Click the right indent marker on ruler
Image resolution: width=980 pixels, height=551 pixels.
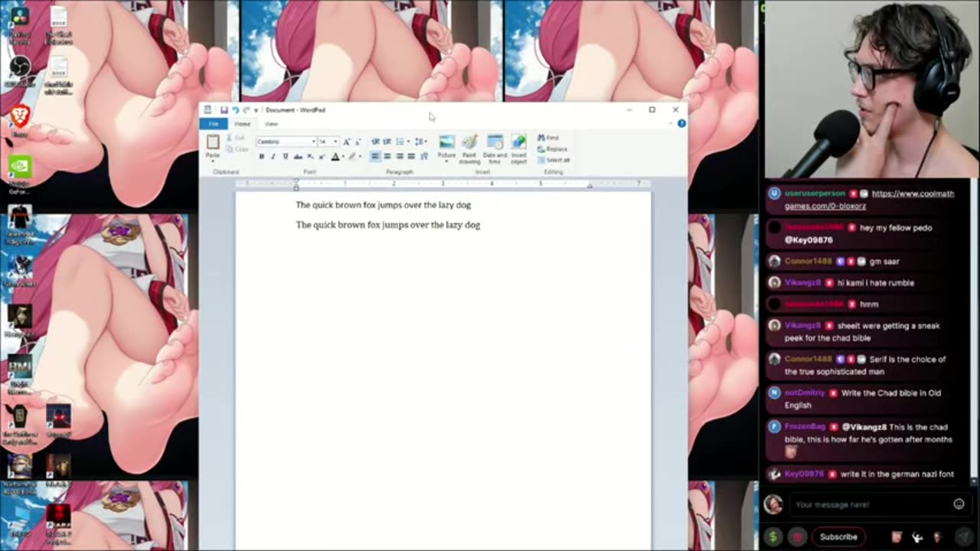click(590, 186)
